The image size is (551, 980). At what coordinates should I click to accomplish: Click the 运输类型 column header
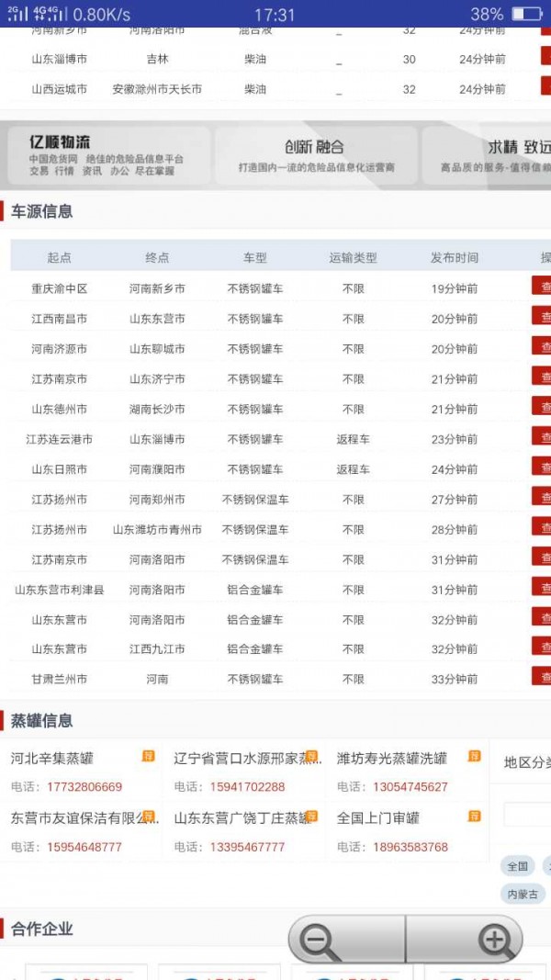(353, 257)
